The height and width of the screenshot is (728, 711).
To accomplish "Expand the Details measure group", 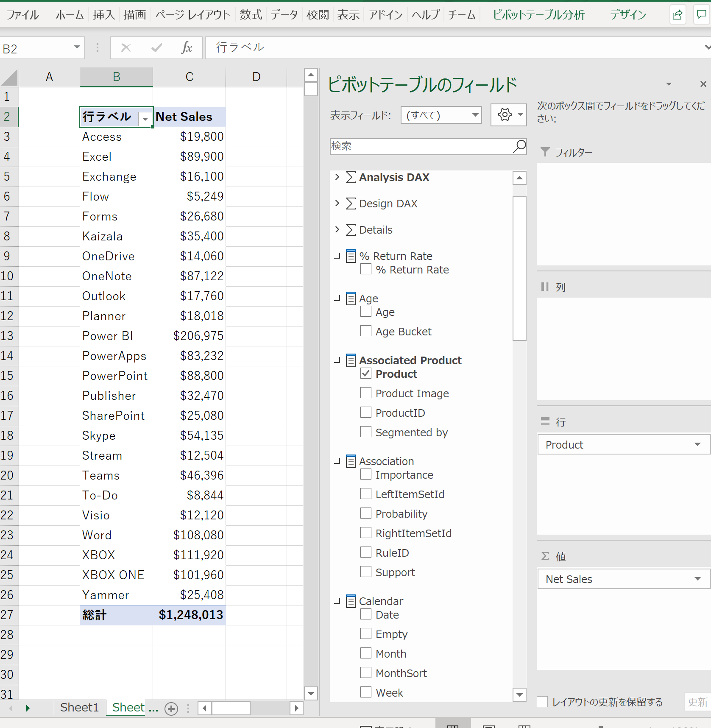I will pos(337,229).
